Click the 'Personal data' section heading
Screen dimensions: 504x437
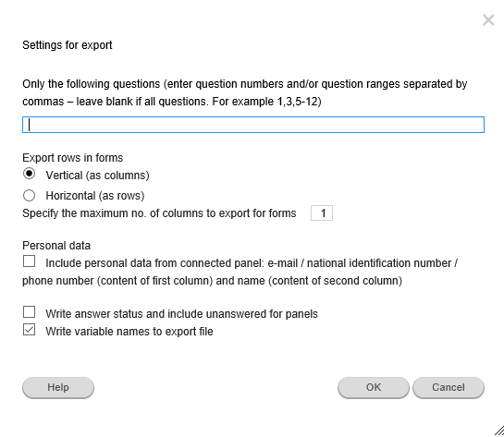point(56,246)
